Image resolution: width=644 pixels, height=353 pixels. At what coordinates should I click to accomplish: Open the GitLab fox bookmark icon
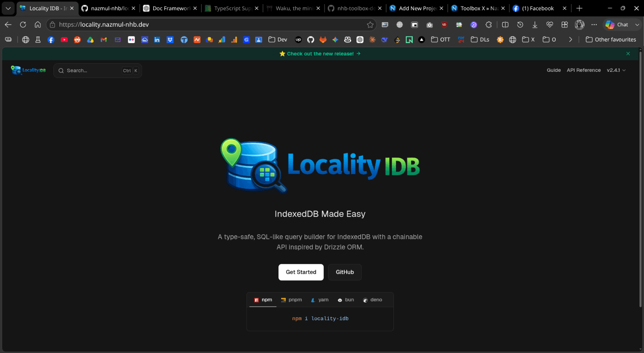(x=323, y=40)
